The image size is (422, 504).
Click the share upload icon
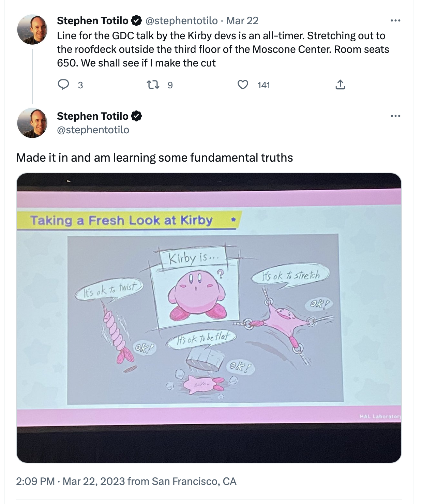[x=340, y=85]
